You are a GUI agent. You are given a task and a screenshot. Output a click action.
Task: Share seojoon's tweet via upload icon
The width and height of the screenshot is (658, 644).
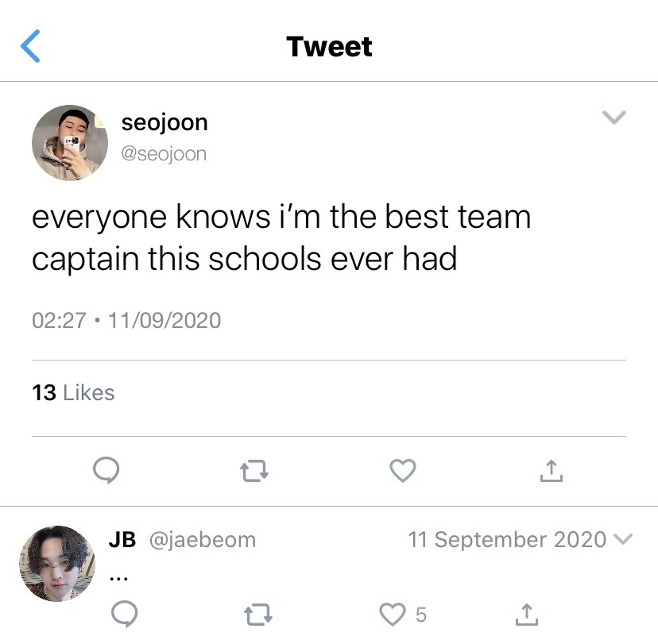[552, 471]
